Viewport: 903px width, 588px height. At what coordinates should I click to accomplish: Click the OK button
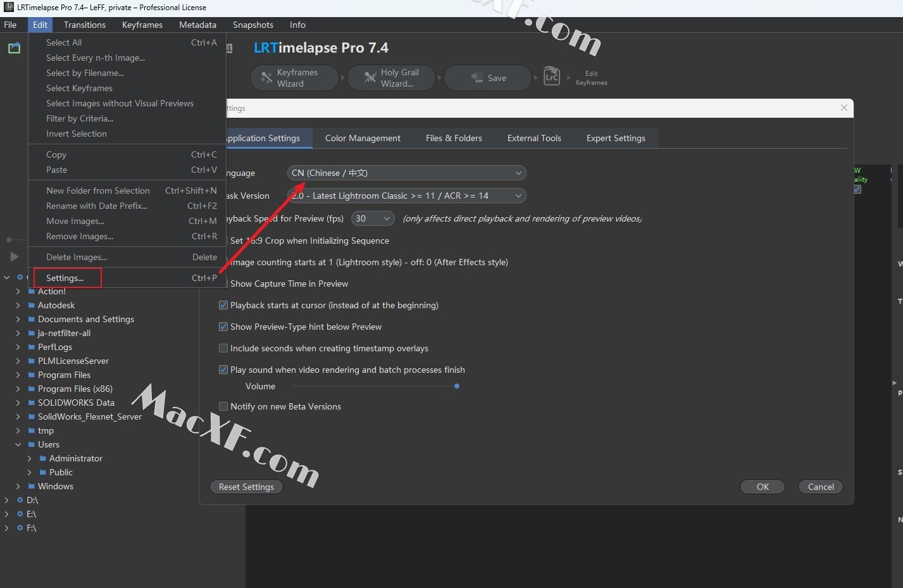point(763,487)
